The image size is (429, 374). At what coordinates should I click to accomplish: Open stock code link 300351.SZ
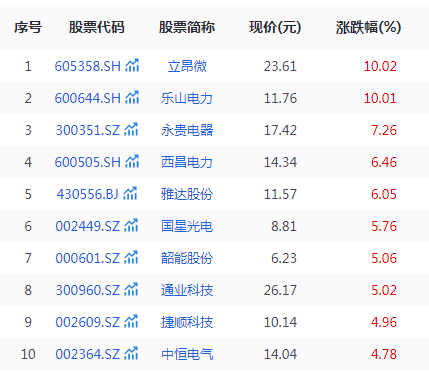click(88, 130)
